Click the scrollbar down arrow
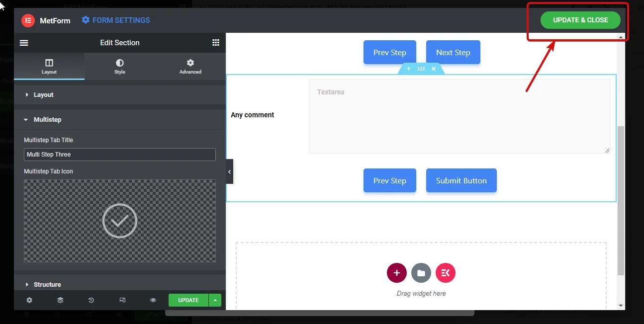The height and width of the screenshot is (324, 644). coord(621,306)
